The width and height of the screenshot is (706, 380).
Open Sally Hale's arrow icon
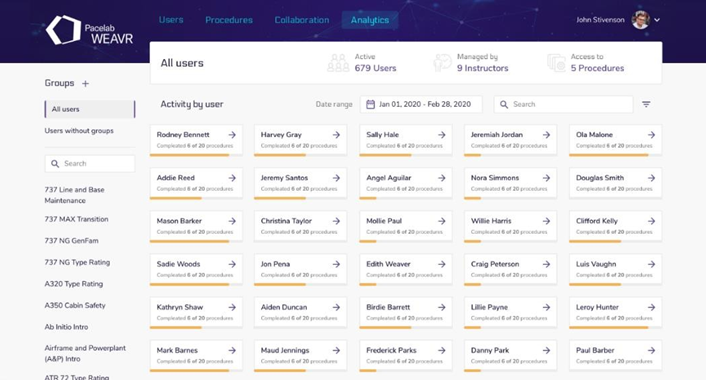tap(442, 135)
